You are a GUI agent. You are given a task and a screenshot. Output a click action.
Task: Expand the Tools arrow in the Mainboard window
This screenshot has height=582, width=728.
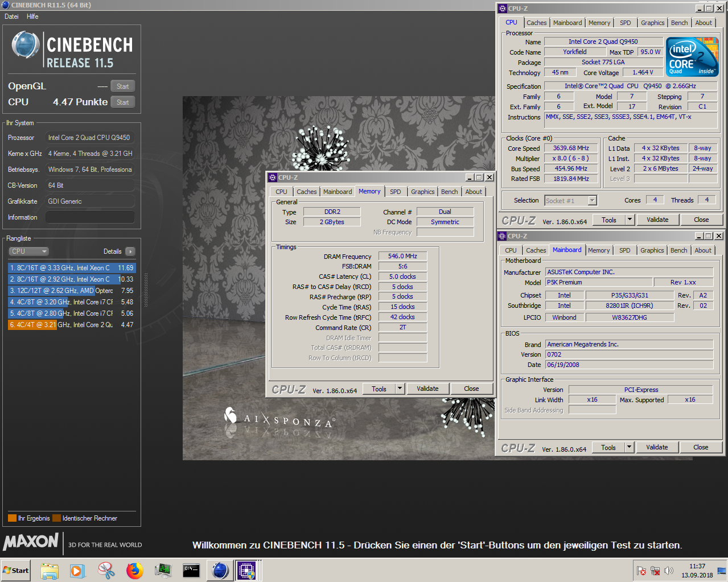pos(629,447)
